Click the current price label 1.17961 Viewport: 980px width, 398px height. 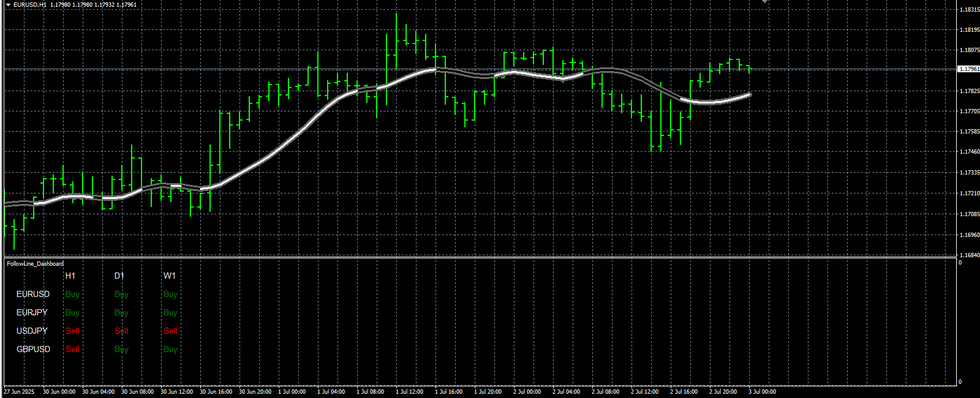click(968, 69)
